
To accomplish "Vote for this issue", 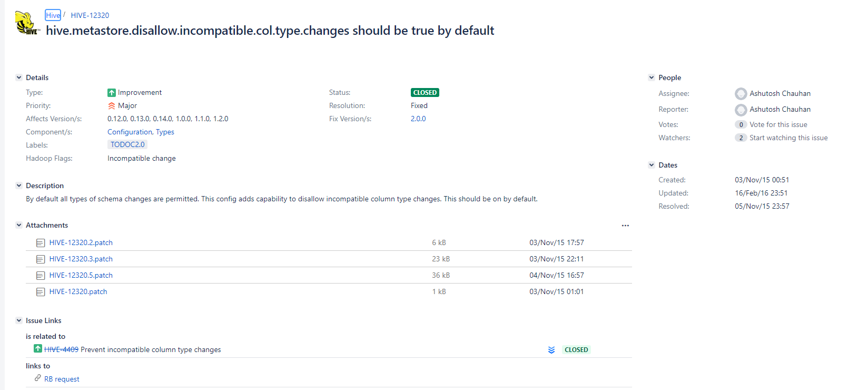I will tap(778, 124).
